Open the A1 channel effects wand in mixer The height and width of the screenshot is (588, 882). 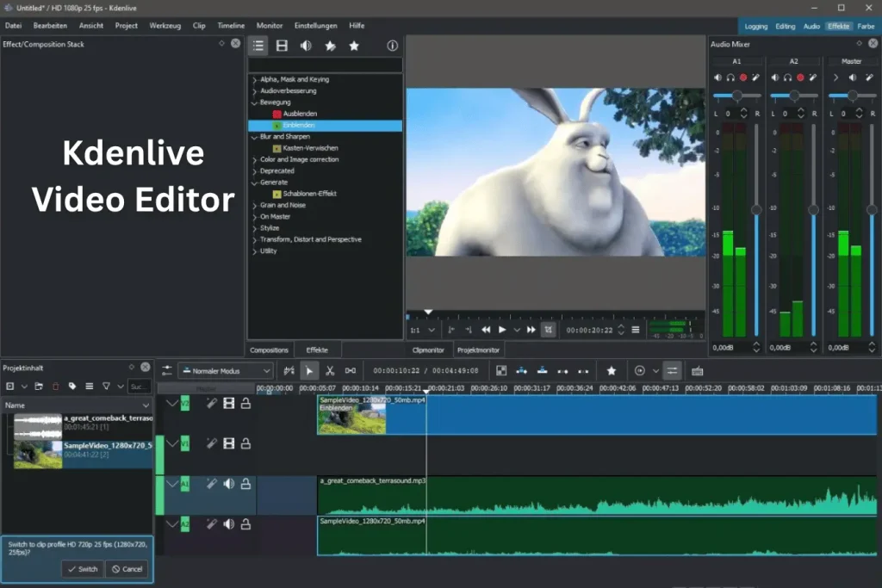pyautogui.click(x=756, y=77)
